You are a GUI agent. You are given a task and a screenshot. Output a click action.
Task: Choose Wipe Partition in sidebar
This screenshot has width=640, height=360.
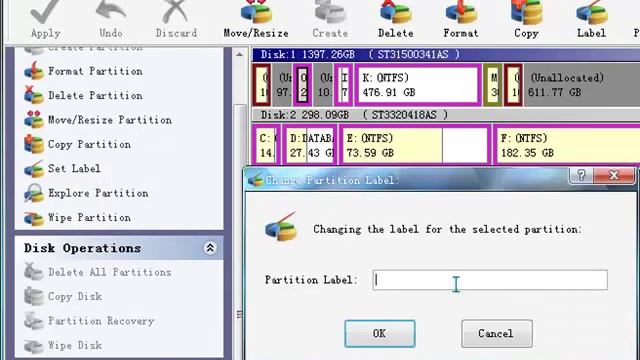[78, 218]
